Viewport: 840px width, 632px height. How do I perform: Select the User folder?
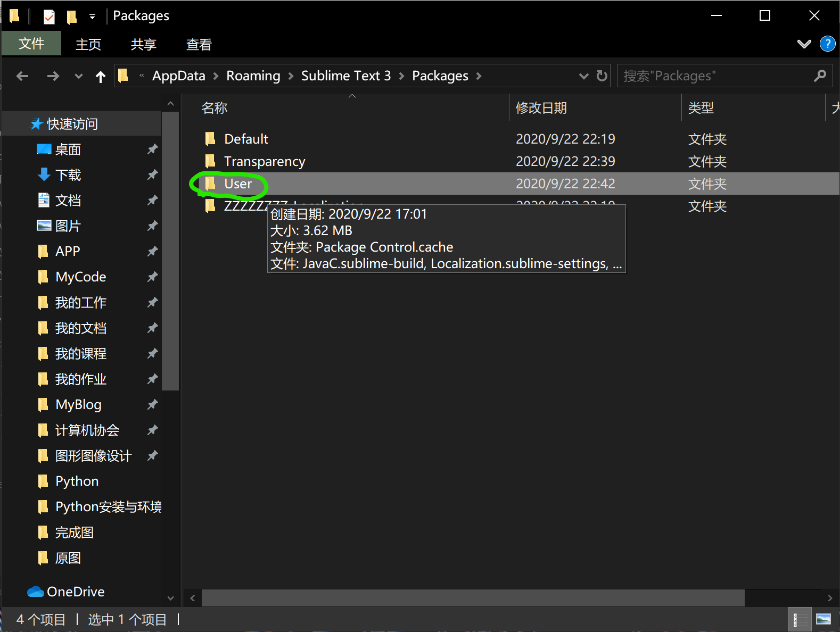[x=238, y=184]
